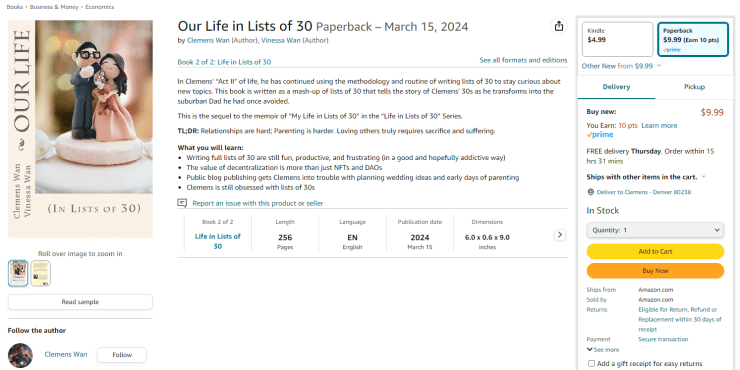Screen dimensions: 740x370
Task: Click the Add to Cart button
Action: point(655,252)
